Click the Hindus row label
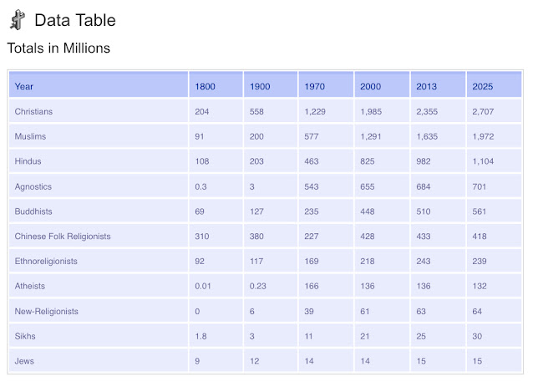The image size is (543, 392). click(28, 161)
